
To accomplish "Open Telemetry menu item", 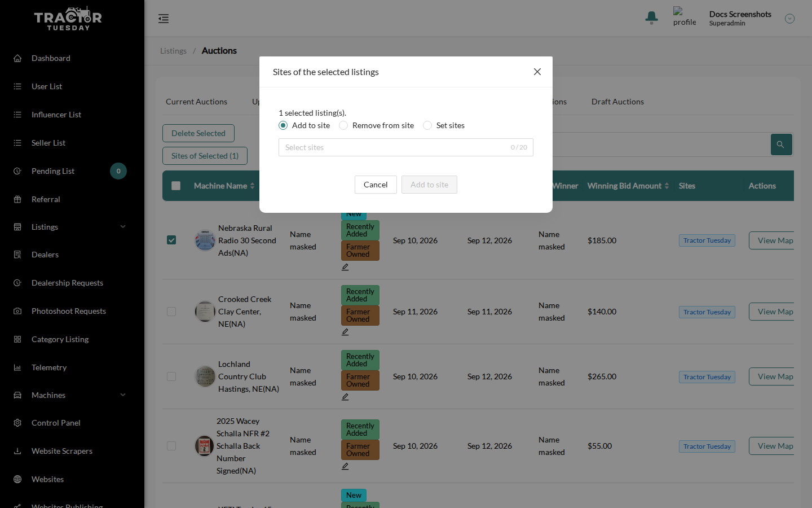I will (49, 367).
